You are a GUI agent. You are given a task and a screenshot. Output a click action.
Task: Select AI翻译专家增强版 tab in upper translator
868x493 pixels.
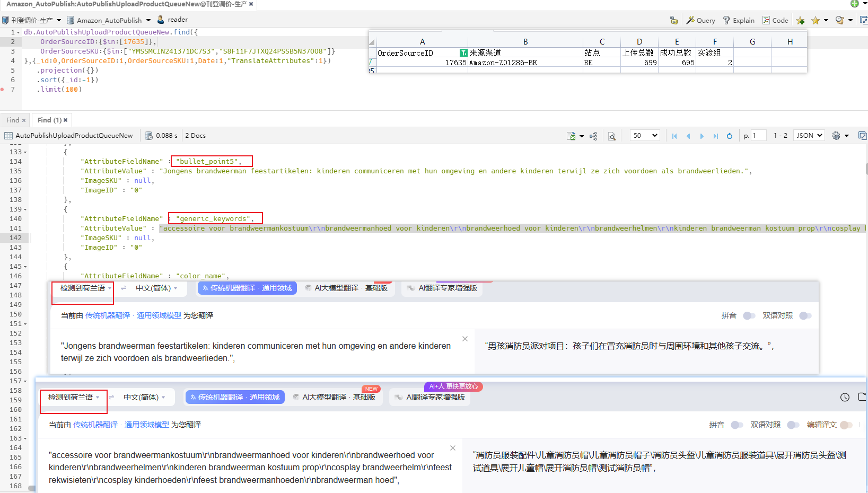[x=442, y=288]
